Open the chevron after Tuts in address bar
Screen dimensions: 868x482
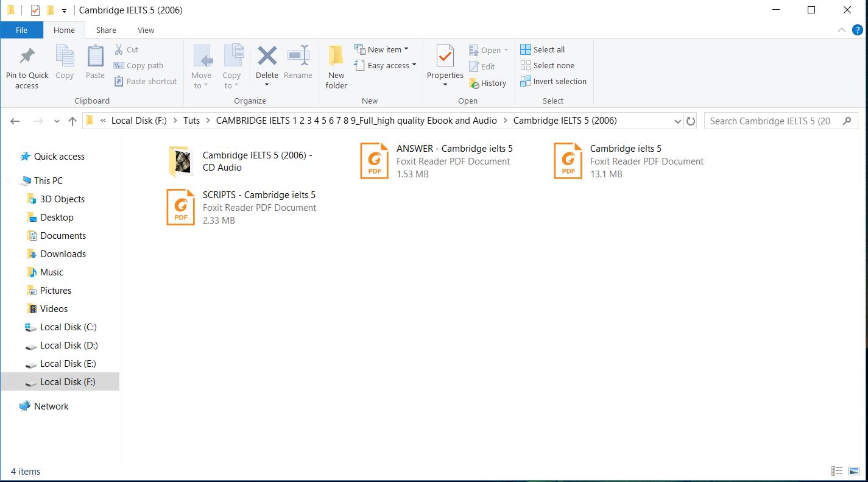pyautogui.click(x=208, y=121)
